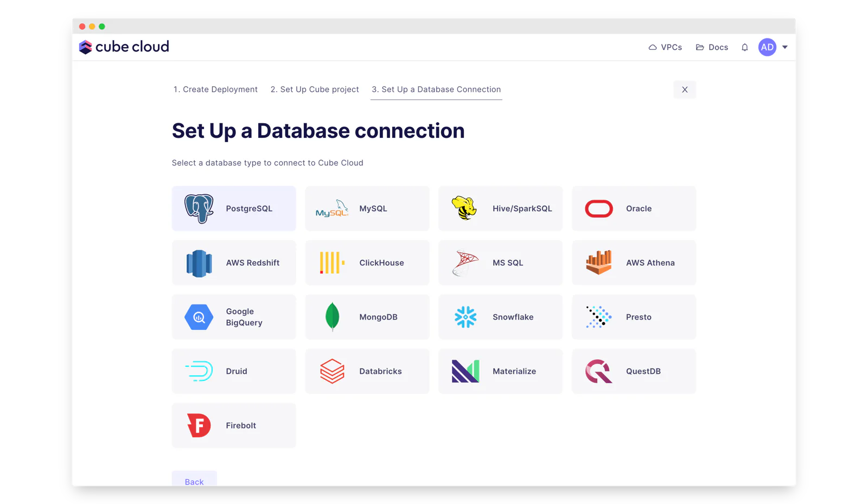Choose the MongoDB label

pos(378,317)
